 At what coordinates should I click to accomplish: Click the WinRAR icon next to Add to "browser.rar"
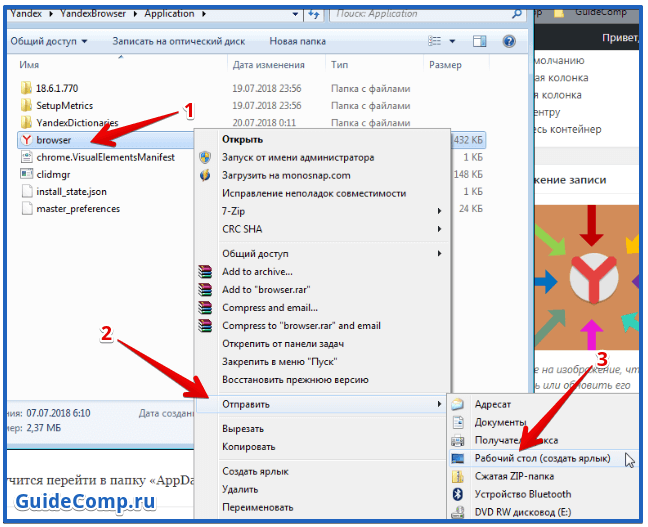pyautogui.click(x=205, y=290)
